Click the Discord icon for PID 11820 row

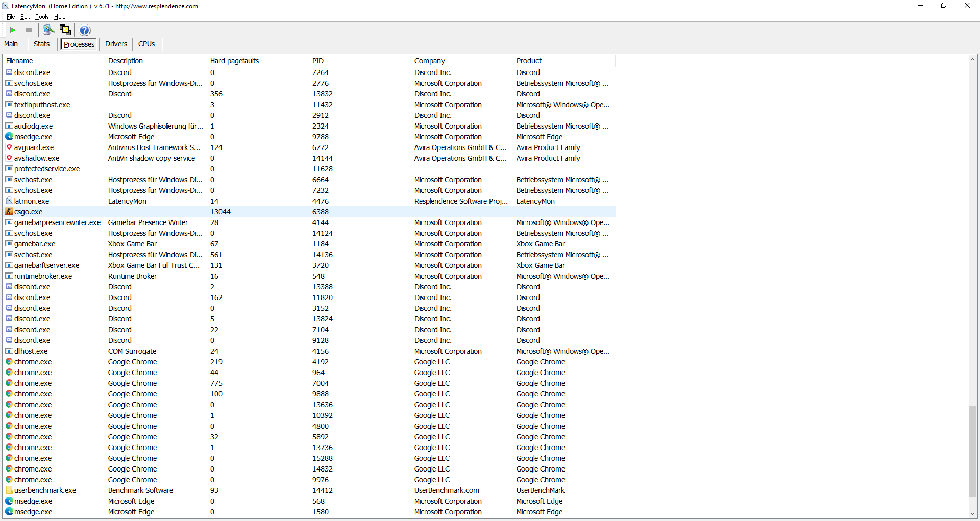9,297
